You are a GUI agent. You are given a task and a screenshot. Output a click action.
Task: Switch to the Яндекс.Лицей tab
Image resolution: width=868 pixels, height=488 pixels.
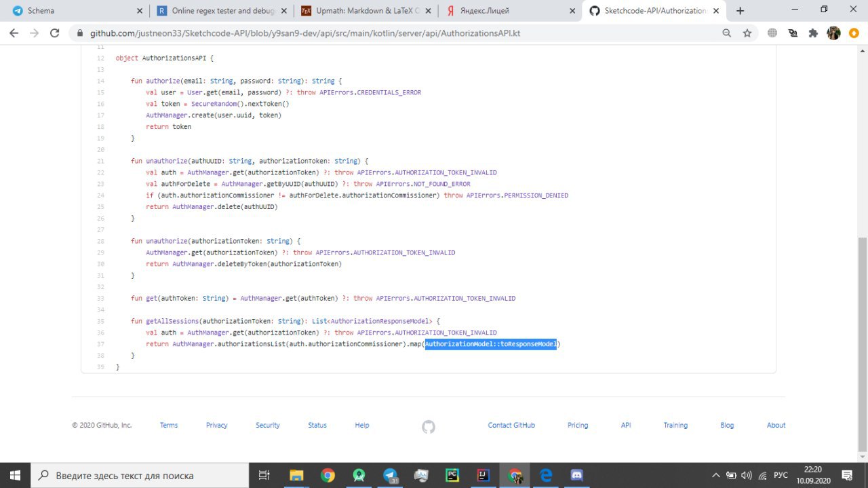509,11
